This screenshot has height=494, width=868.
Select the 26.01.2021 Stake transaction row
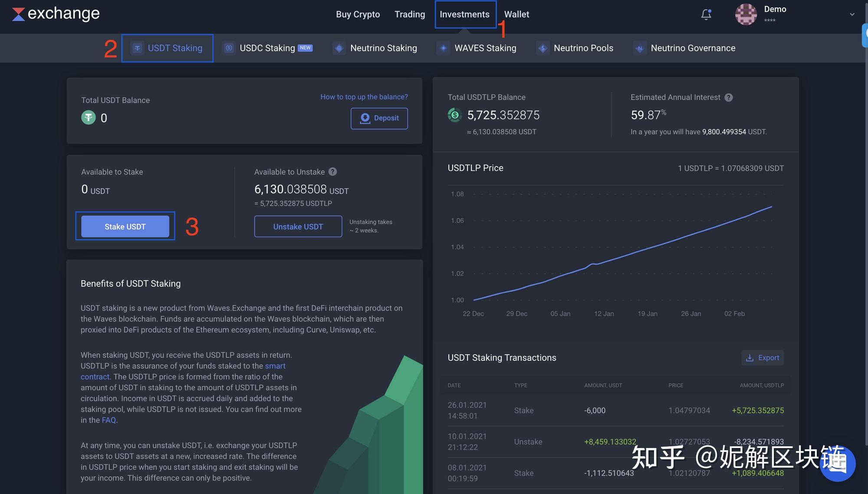[616, 410]
